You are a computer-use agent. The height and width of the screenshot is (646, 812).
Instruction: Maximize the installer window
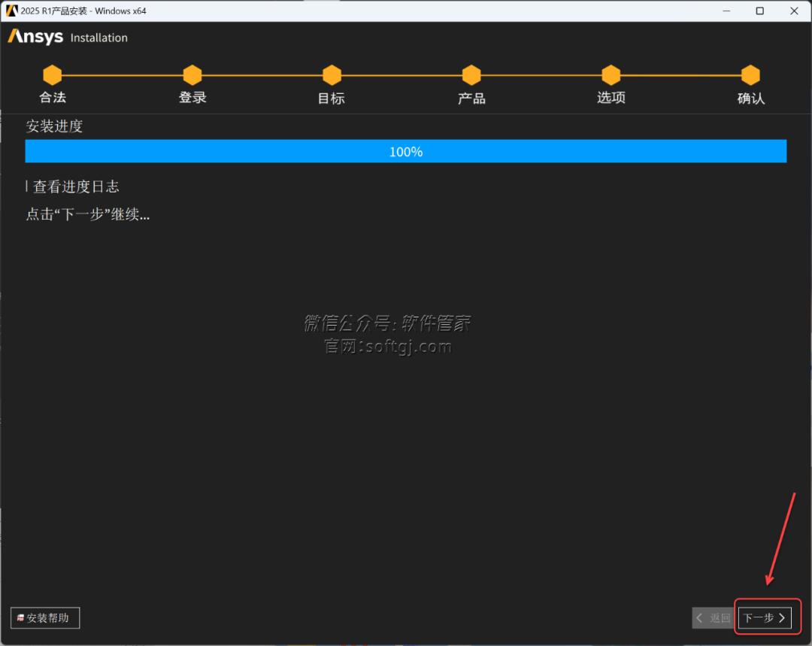point(759,11)
